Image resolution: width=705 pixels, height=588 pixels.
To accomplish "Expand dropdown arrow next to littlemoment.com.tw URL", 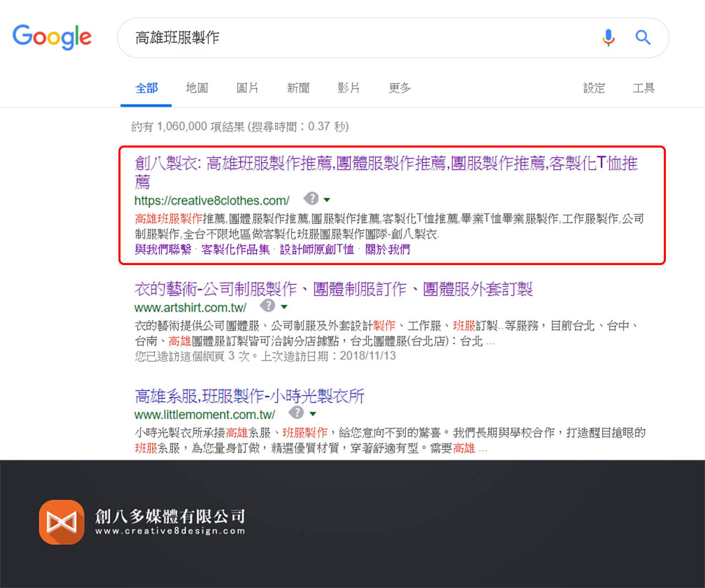I will [313, 414].
